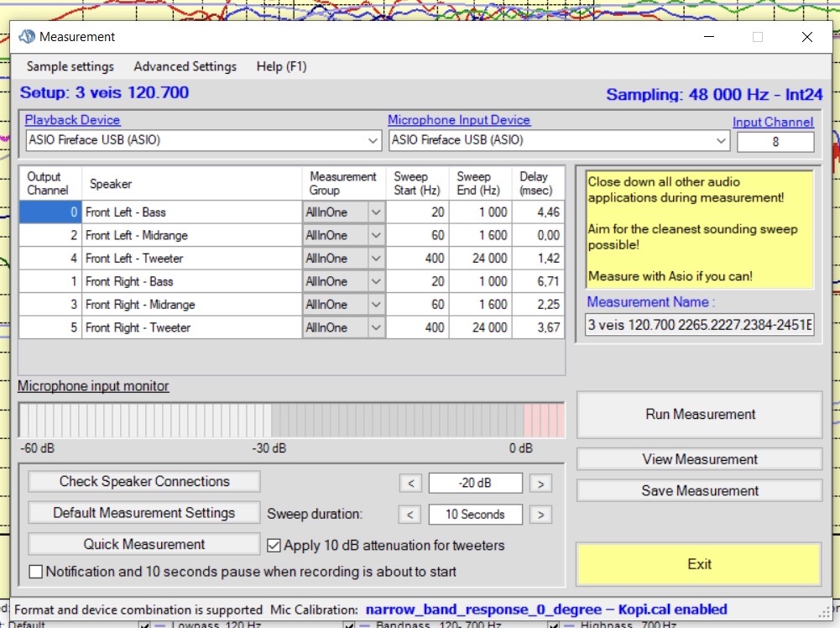Enable notification and 10 seconds pause option
Image resolution: width=840 pixels, height=628 pixels.
pyautogui.click(x=36, y=572)
